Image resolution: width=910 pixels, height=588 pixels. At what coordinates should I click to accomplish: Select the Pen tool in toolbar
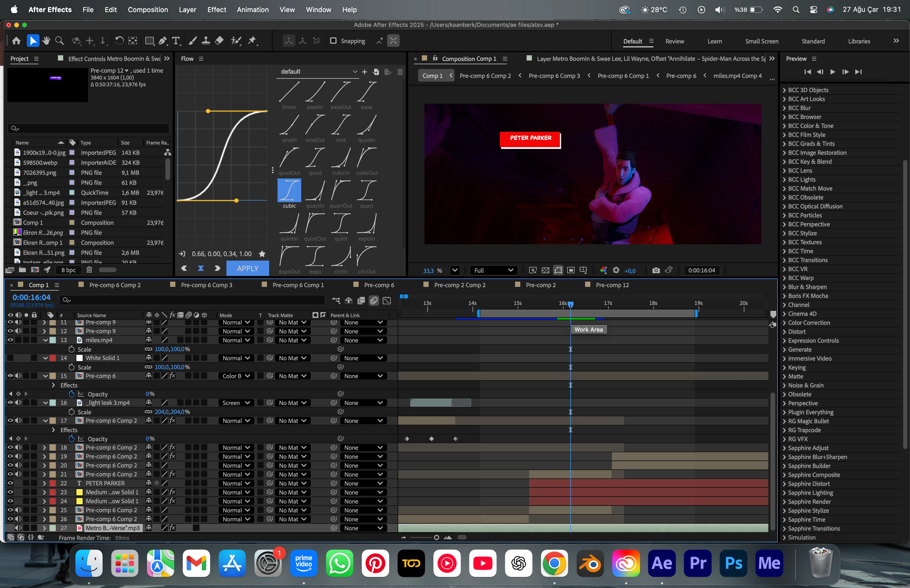(163, 41)
